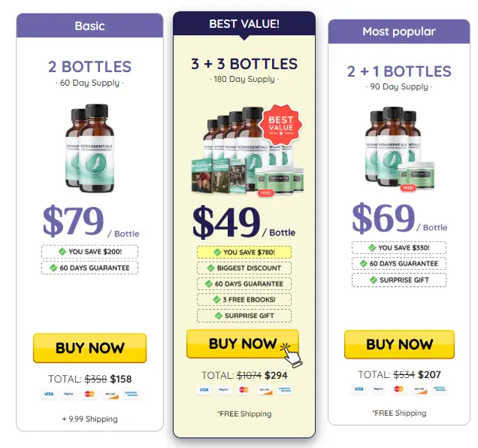Image resolution: width=478 pixels, height=448 pixels.
Task: Click the green check beside YOU SAVE $780!
Action: point(217,253)
